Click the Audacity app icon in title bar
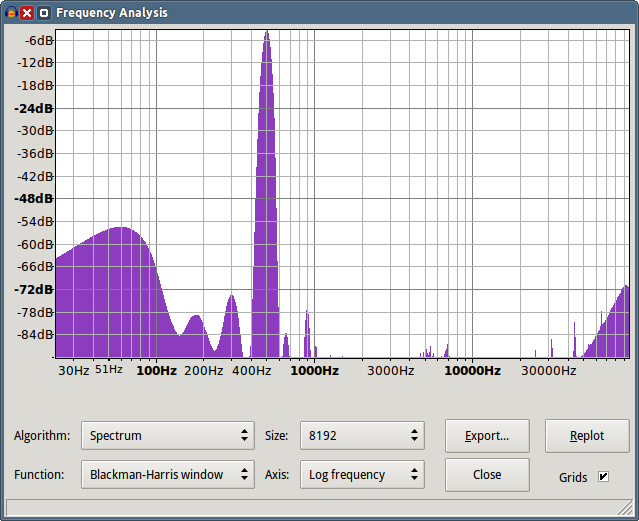The height and width of the screenshot is (521, 639). coord(11,13)
